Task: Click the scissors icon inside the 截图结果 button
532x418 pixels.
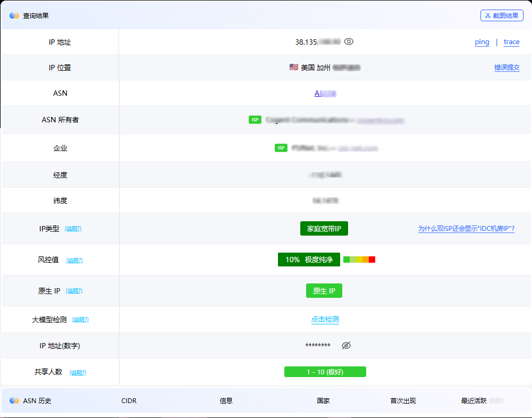Action: (x=488, y=15)
